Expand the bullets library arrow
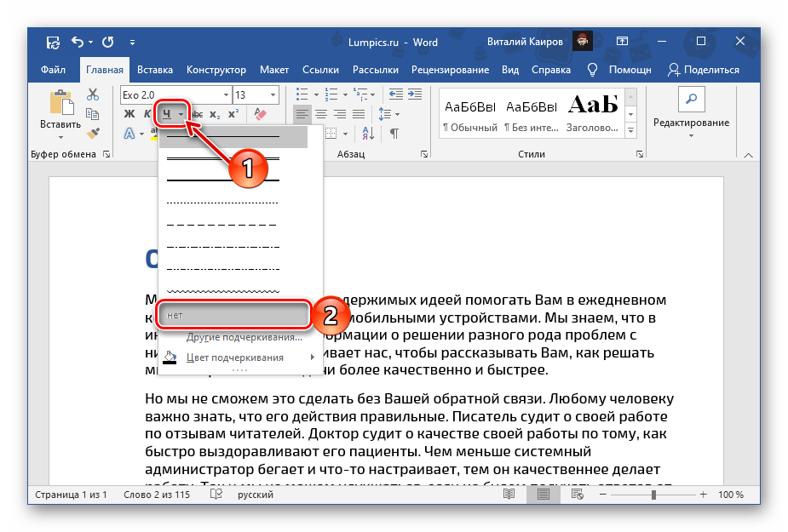This screenshot has height=532, width=788. click(316, 94)
